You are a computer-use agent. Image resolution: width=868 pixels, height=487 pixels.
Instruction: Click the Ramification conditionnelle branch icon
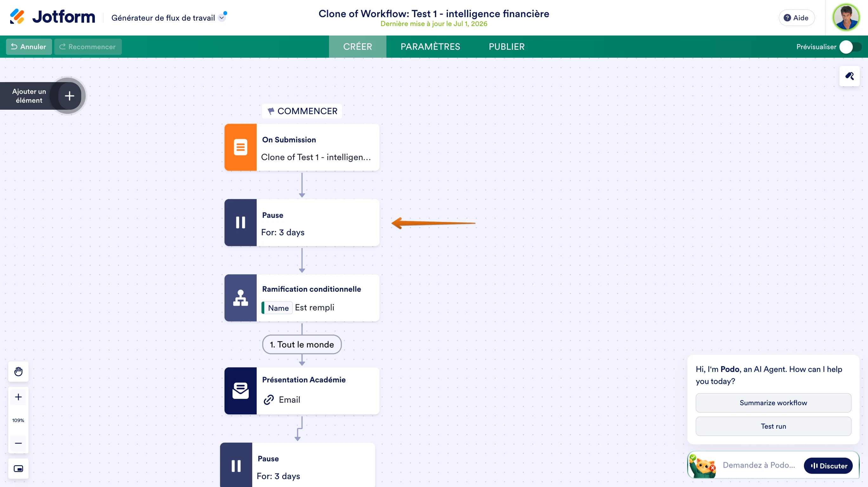240,298
